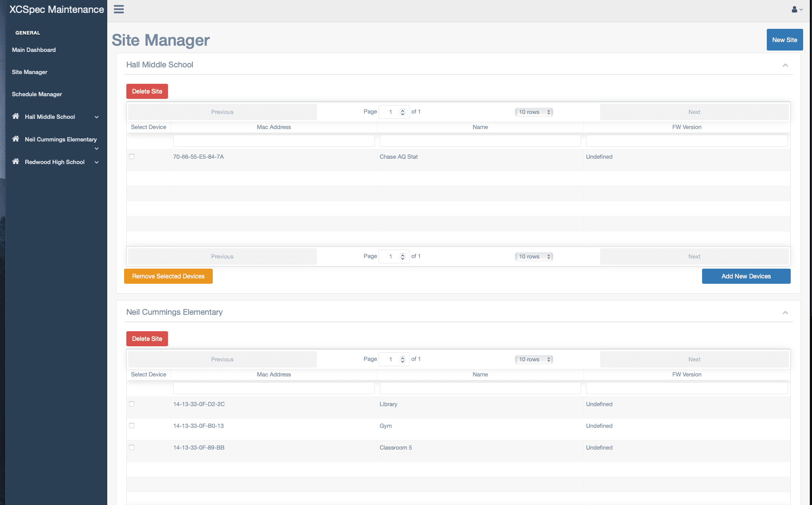Collapse the Hall Middle School panel chevron
The width and height of the screenshot is (812, 505).
(785, 65)
